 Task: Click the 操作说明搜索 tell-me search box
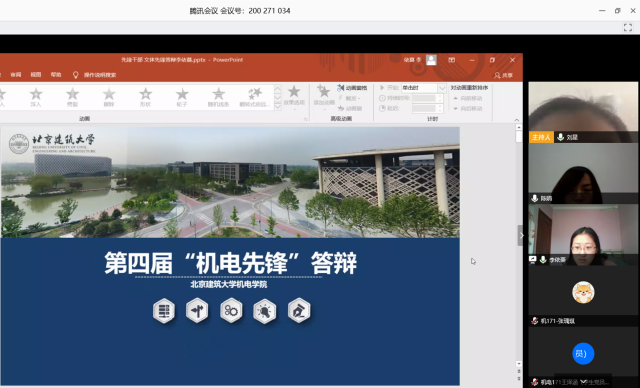(x=100, y=75)
